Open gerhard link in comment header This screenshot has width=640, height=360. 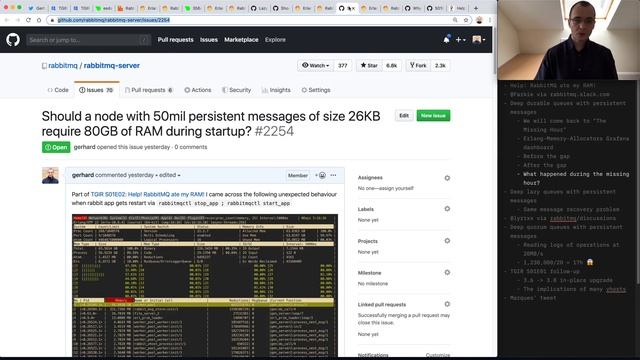tap(83, 175)
